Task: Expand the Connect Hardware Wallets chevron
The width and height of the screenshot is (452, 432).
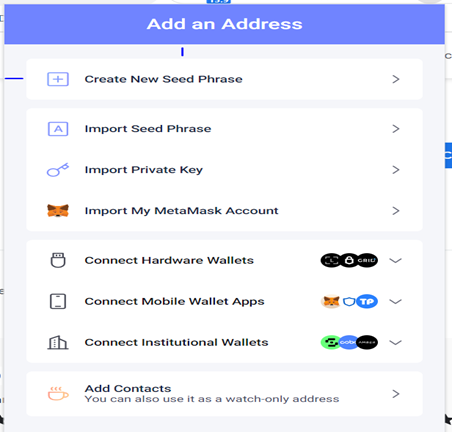Action: pyautogui.click(x=395, y=260)
